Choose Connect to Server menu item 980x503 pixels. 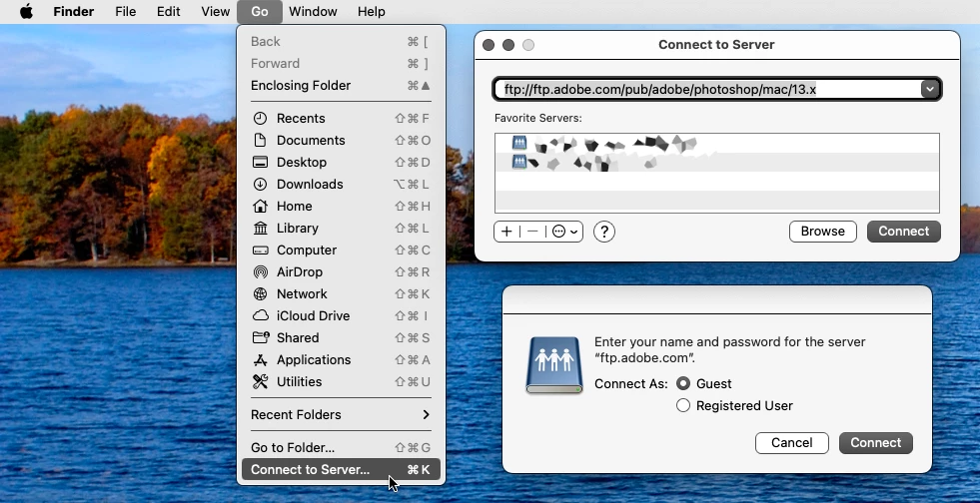coord(341,469)
